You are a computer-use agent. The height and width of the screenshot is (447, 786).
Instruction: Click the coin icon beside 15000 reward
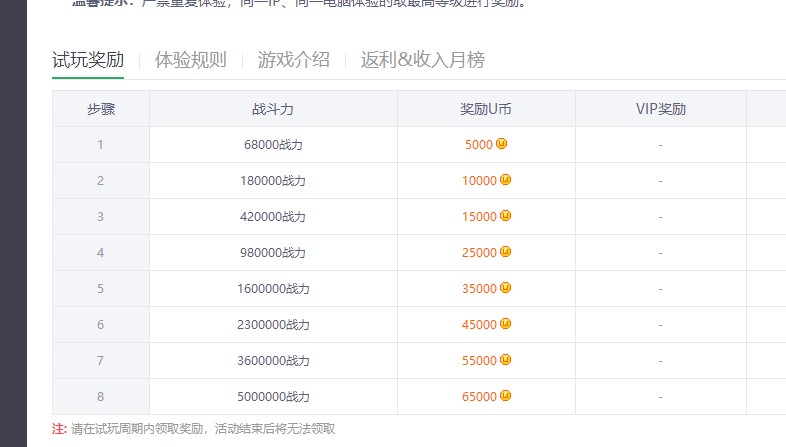506,216
